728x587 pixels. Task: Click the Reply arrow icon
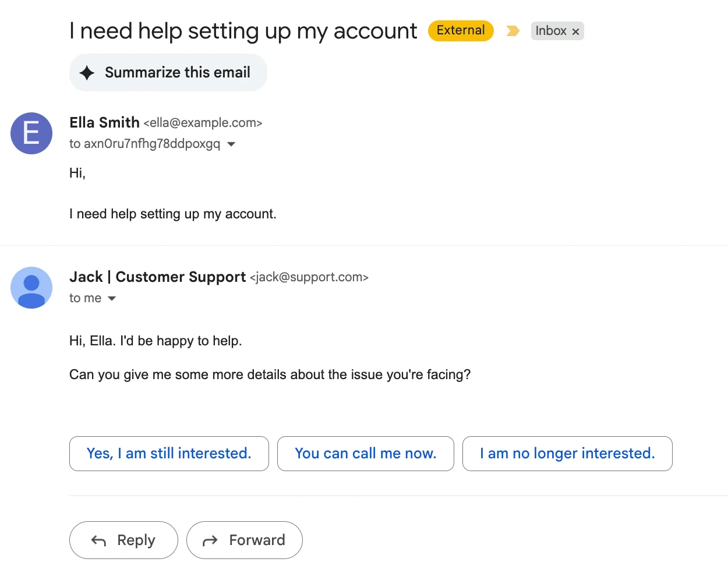point(98,541)
